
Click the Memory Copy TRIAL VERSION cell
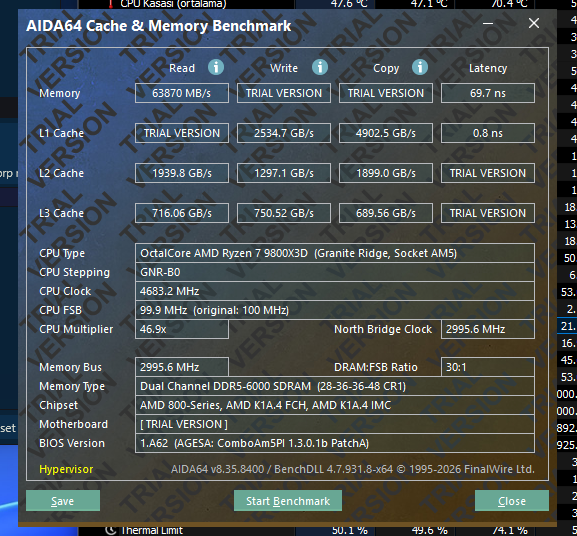point(386,93)
